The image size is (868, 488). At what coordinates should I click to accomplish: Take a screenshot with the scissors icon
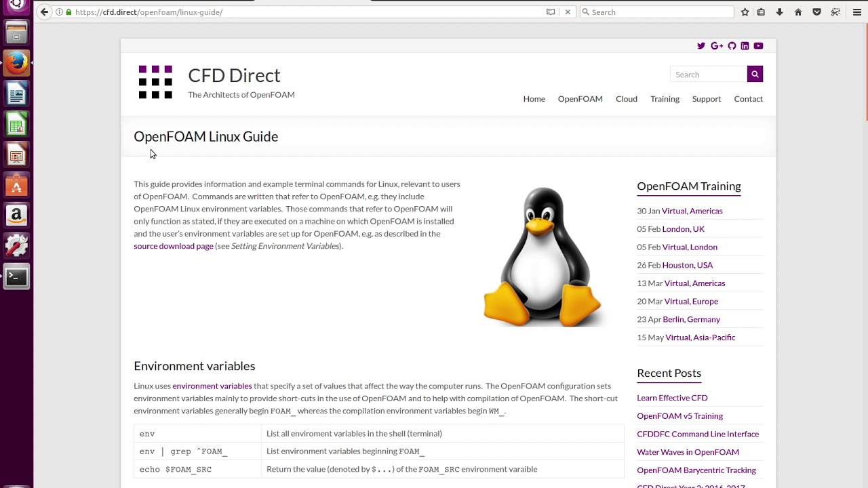click(835, 12)
